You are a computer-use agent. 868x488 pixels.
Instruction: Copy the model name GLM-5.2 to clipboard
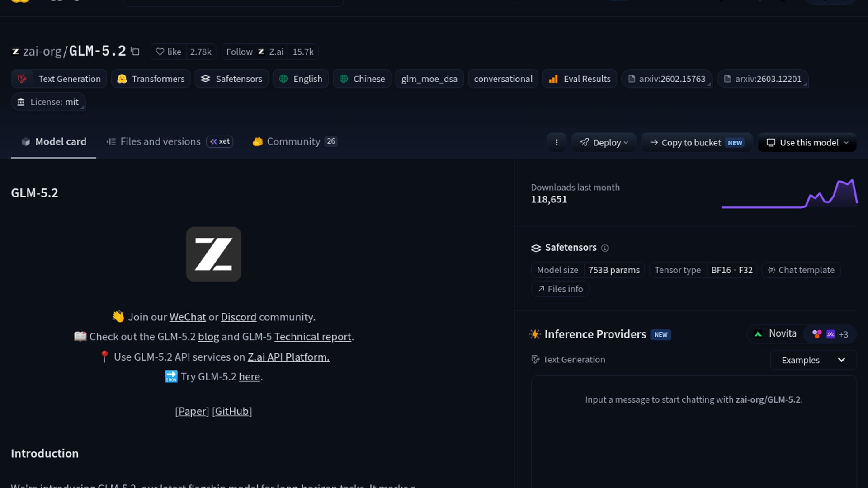(135, 52)
